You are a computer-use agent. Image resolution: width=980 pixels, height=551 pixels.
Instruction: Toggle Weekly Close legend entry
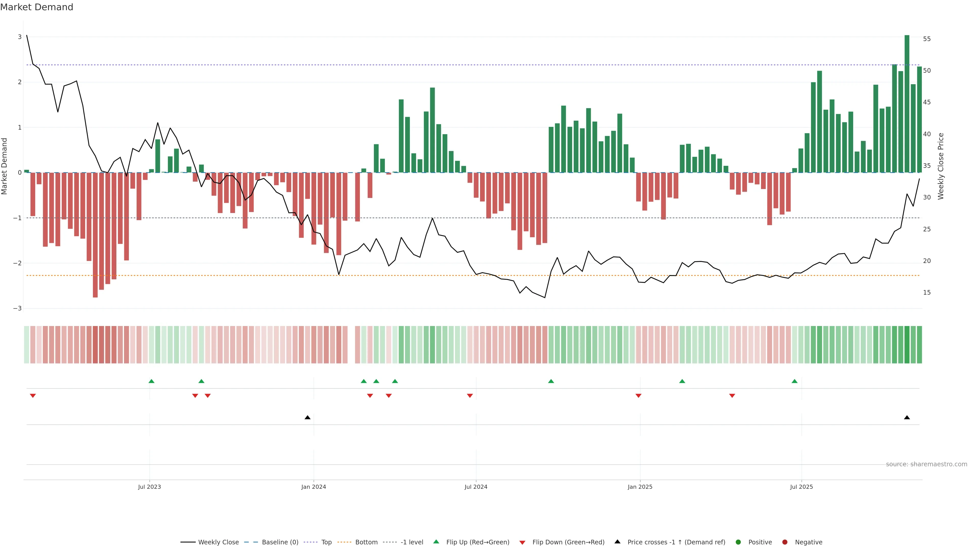[218, 542]
